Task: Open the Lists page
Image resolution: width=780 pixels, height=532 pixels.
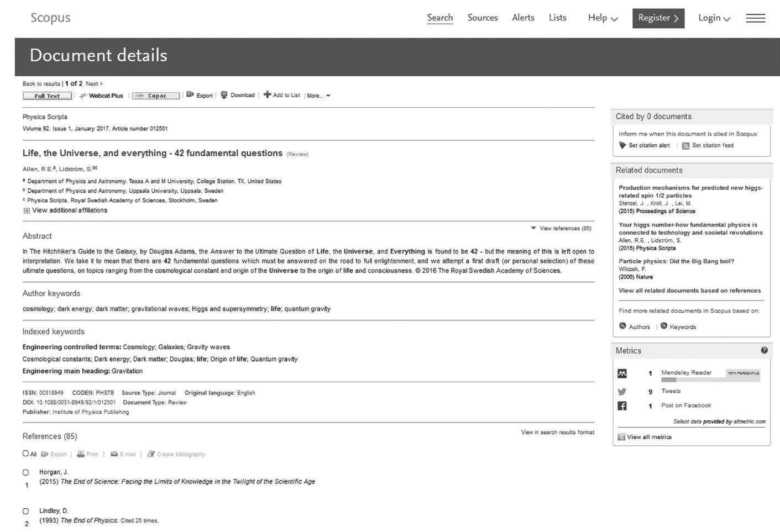Action: 558,18
